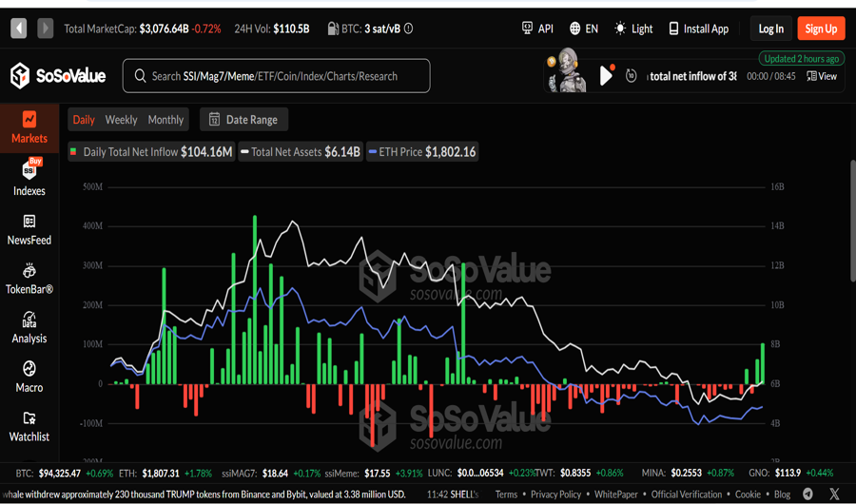Click Total MarketCap value $3,076.64B
The image size is (856, 504).
tap(164, 29)
